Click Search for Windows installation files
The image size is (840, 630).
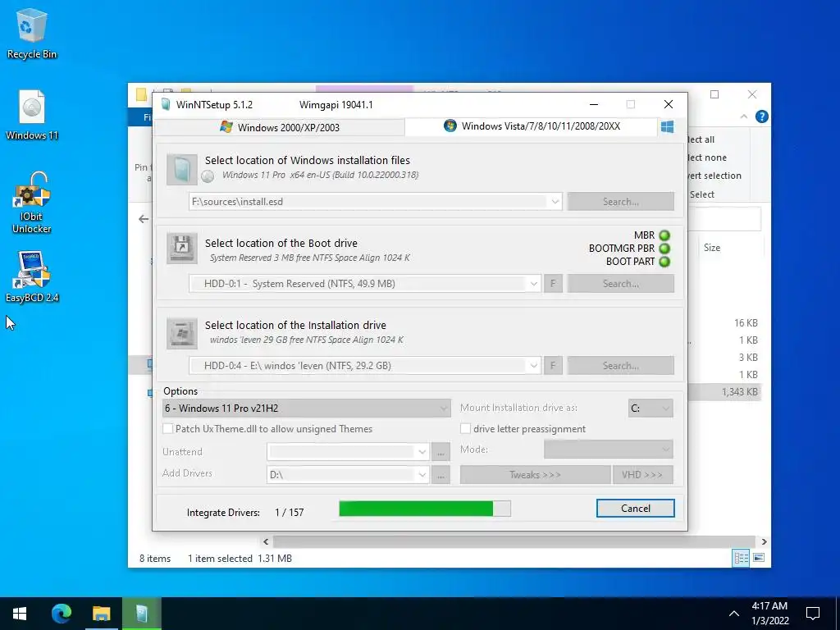click(621, 202)
